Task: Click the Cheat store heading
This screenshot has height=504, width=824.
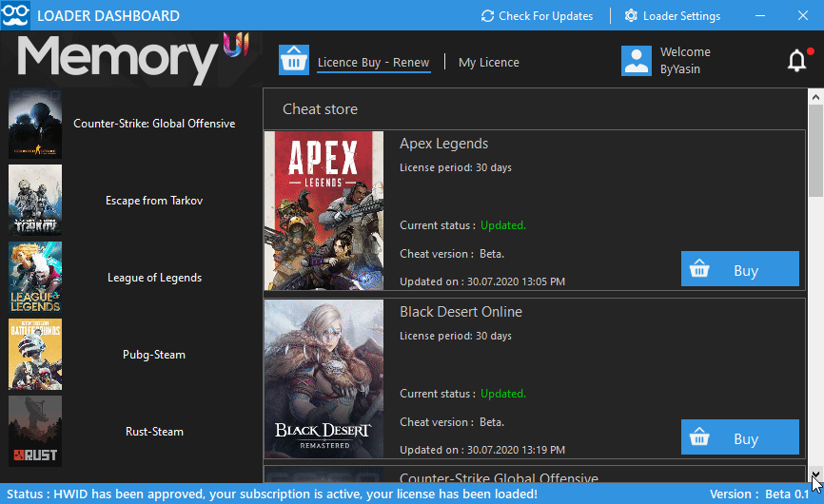Action: [x=320, y=109]
